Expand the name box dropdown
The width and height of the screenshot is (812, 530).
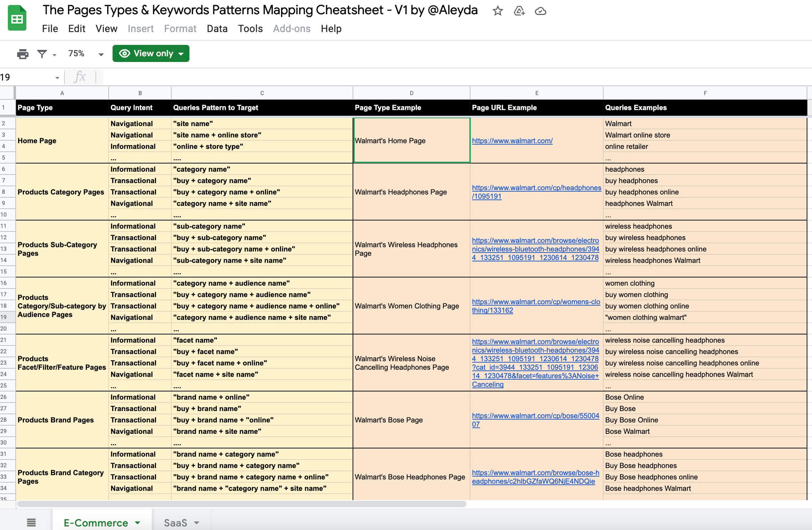tap(57, 77)
